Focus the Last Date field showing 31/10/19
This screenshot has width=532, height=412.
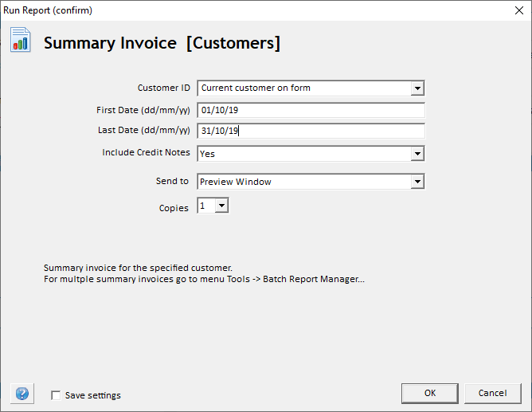pyautogui.click(x=311, y=131)
